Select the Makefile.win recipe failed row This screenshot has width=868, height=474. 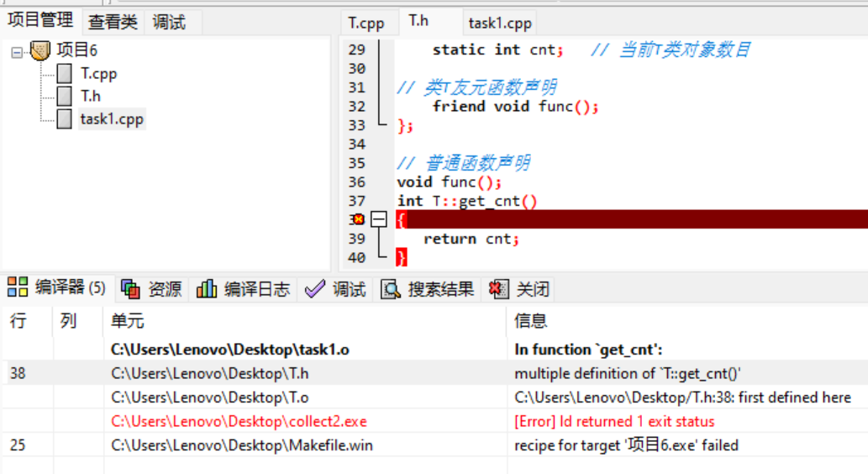435,445
